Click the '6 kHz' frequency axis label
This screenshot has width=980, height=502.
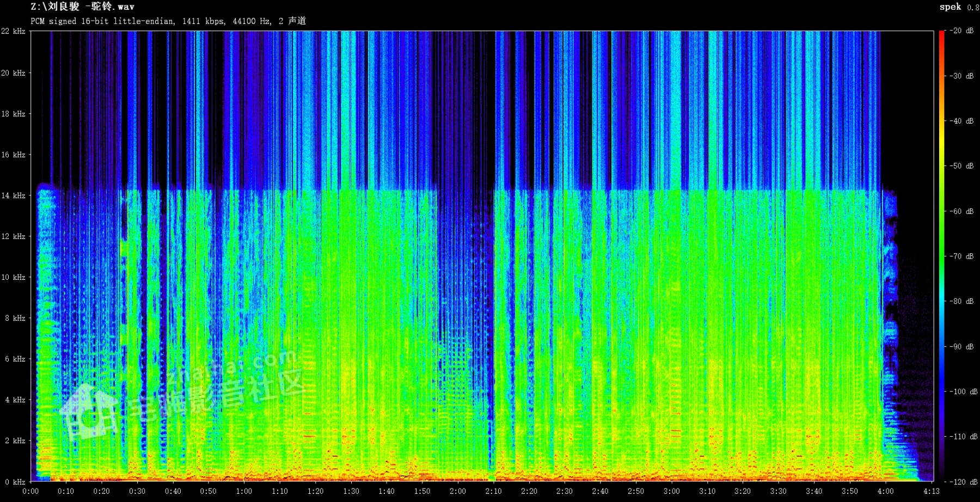pos(15,359)
